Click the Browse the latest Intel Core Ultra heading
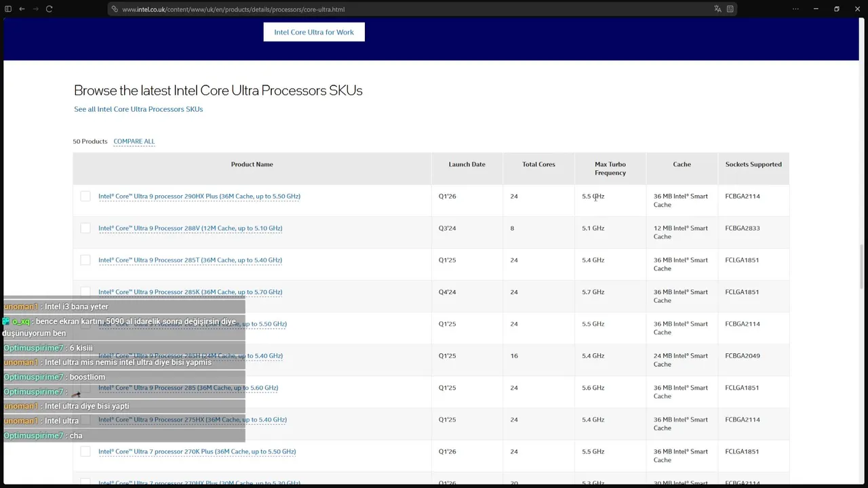 coord(218,90)
